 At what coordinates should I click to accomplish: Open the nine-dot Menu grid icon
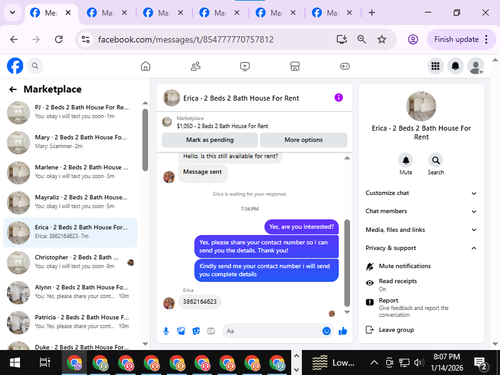click(435, 66)
